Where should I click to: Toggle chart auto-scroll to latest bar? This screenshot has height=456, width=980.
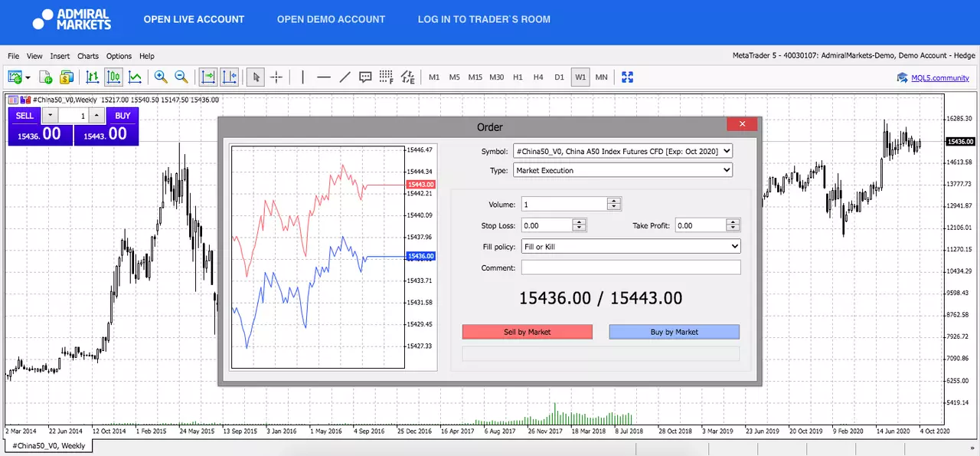208,77
